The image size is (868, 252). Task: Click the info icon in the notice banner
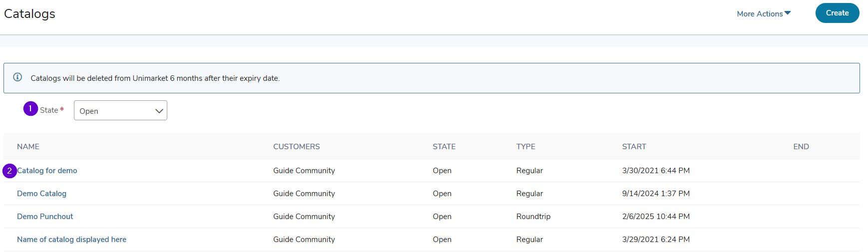click(x=17, y=77)
